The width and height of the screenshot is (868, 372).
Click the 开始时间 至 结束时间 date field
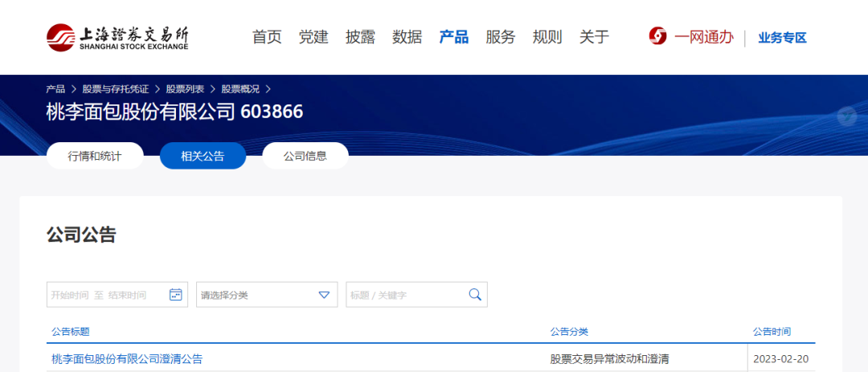117,295
